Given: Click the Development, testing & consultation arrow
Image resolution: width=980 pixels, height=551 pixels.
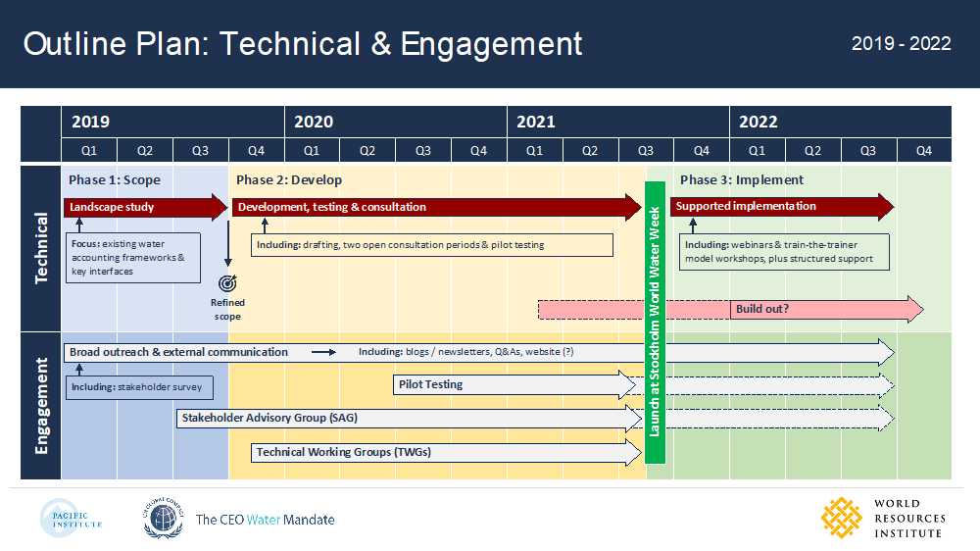Looking at the screenshot, I should [437, 207].
